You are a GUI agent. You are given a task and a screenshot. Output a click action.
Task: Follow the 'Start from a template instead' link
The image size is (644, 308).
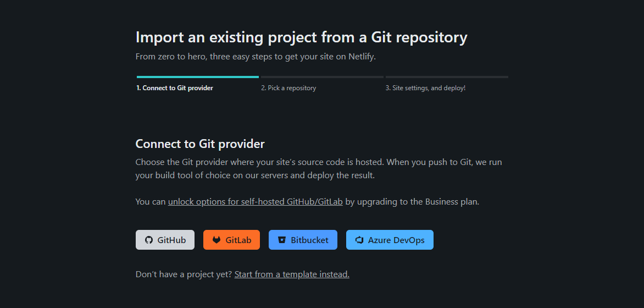coord(292,274)
